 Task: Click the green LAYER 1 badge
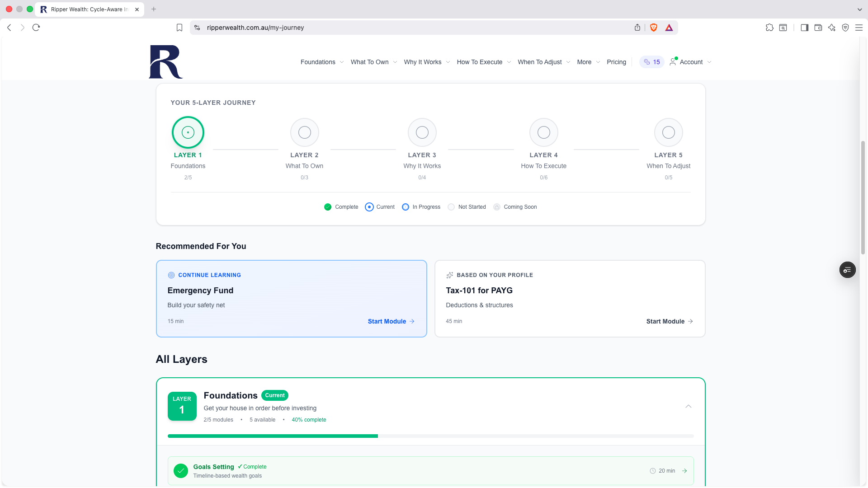coord(182,406)
